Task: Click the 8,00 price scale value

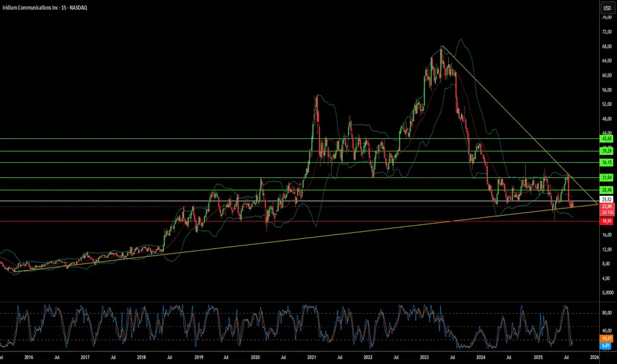Action: [607, 264]
